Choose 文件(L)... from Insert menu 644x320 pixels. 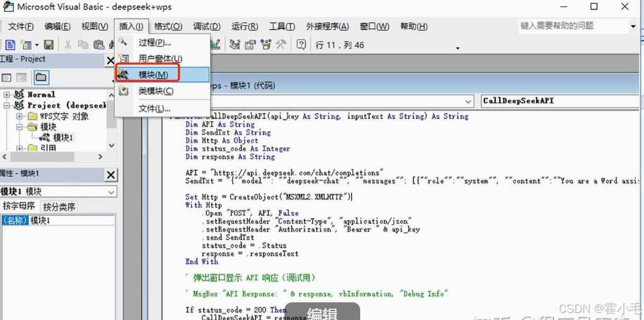[163, 109]
